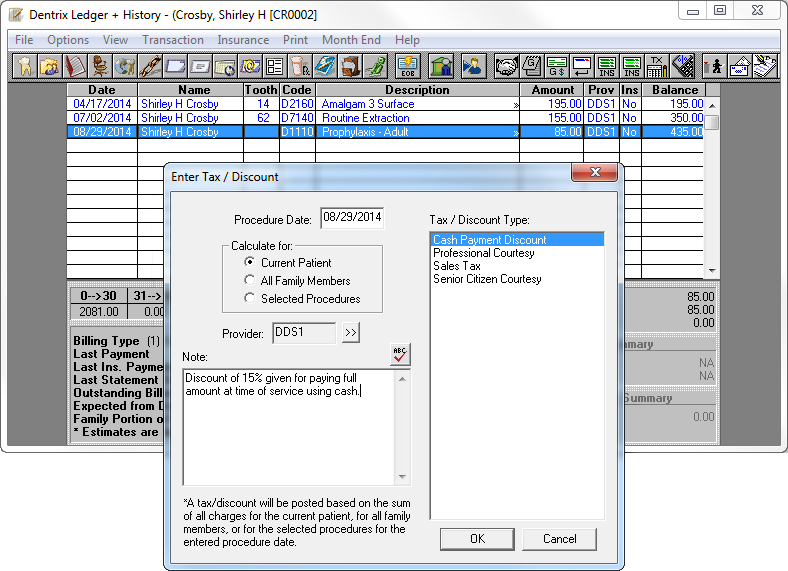The image size is (788, 571).
Task: Select Senior Citizen Courtesy type
Action: pos(517,279)
